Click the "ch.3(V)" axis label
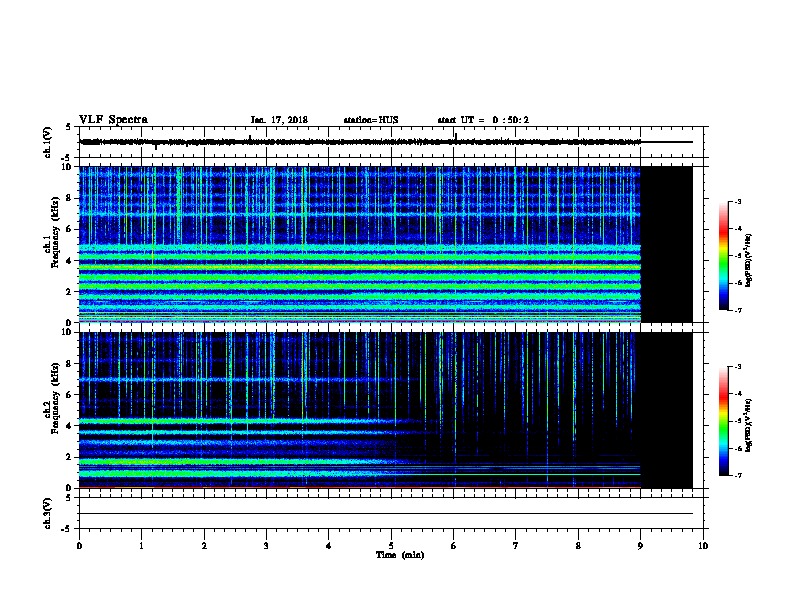The image size is (792, 612). 47,513
